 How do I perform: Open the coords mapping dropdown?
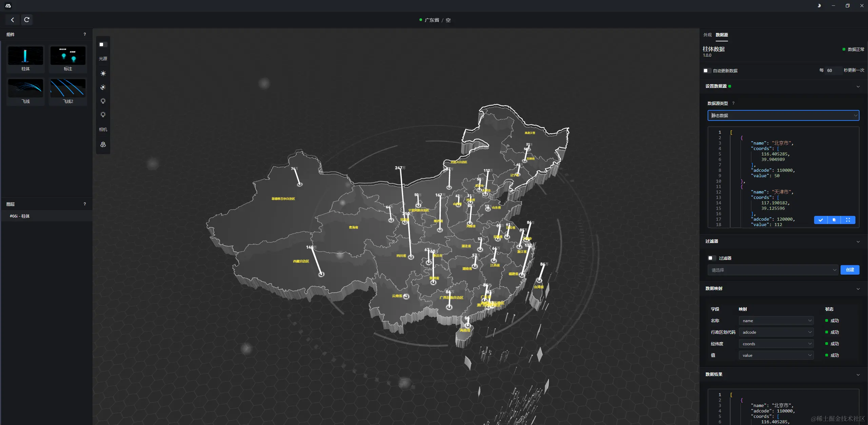(x=776, y=344)
